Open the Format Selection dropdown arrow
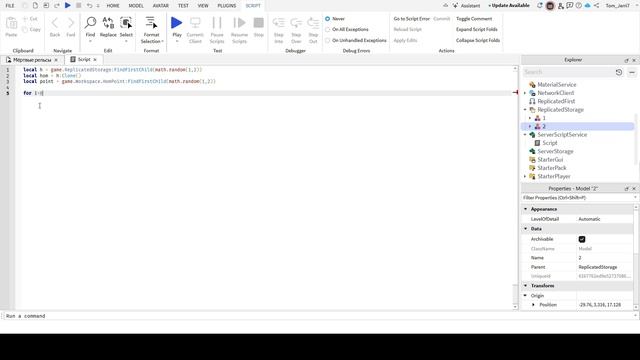640x360 pixels. (162, 41)
